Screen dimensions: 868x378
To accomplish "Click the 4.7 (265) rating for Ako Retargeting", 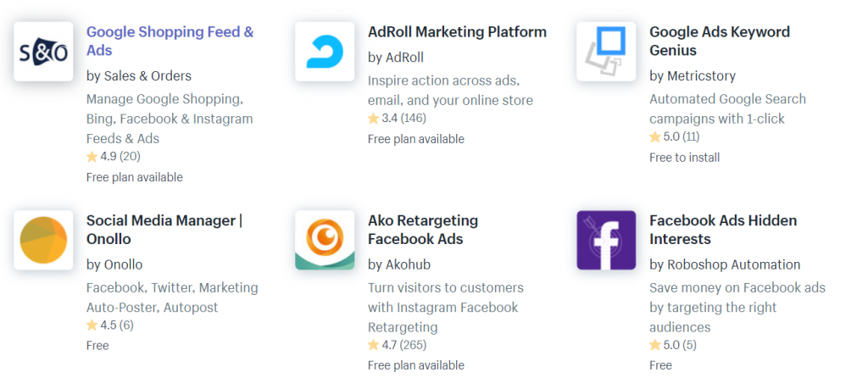I will 397,345.
